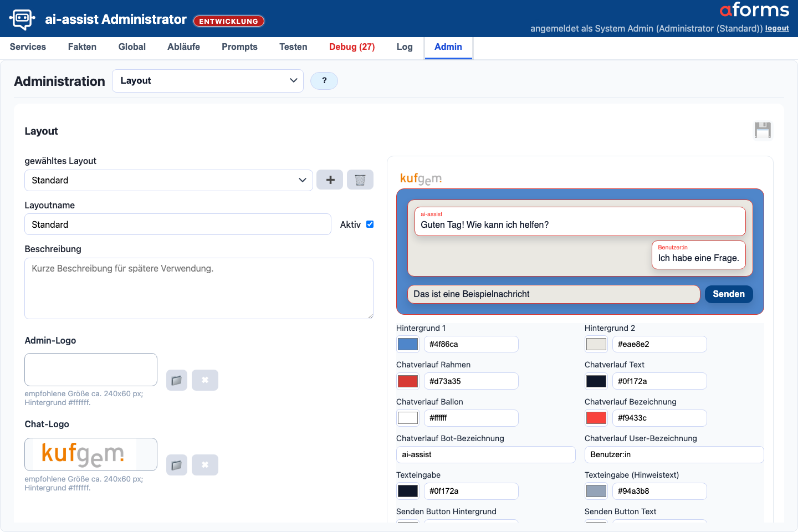The width and height of the screenshot is (798, 532).
Task: Click the logout link
Action: tap(777, 28)
